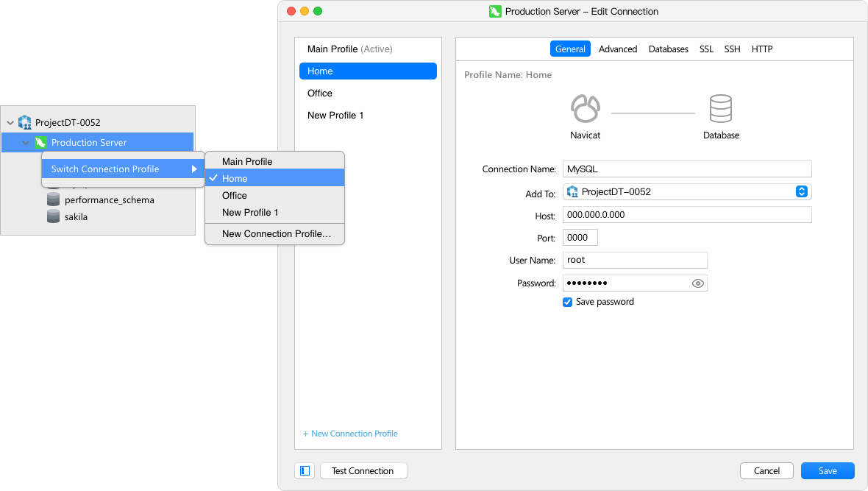Click the green zoom window button

318,11
